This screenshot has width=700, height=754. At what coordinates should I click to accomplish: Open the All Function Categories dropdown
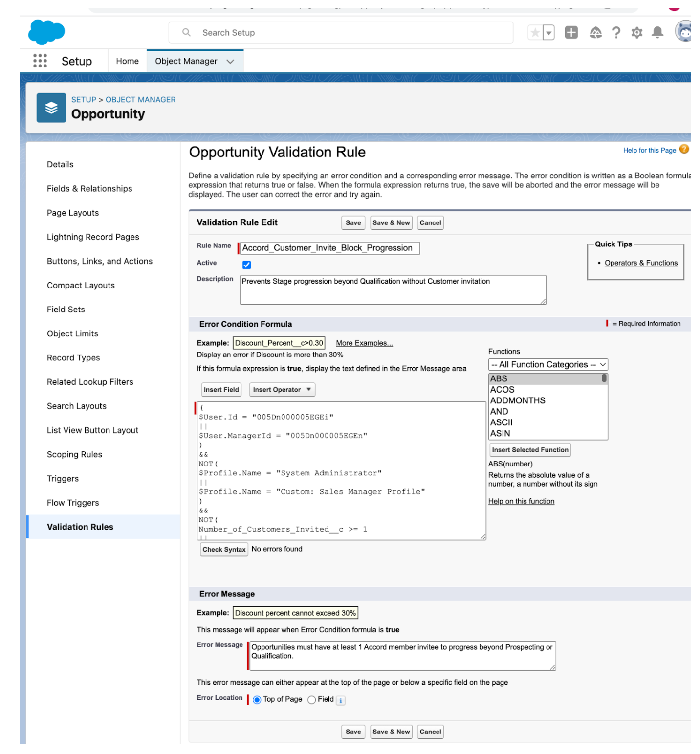tap(547, 364)
